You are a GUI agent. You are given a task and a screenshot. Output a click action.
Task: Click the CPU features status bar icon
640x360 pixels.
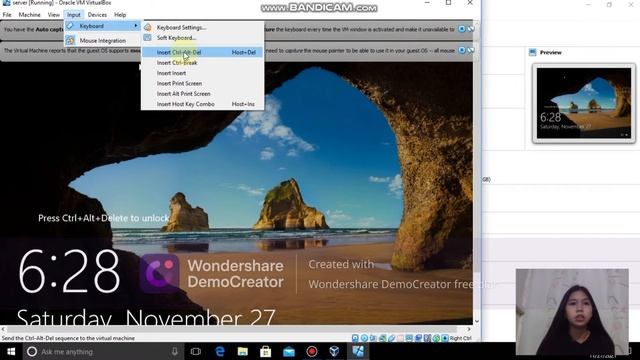[427, 338]
